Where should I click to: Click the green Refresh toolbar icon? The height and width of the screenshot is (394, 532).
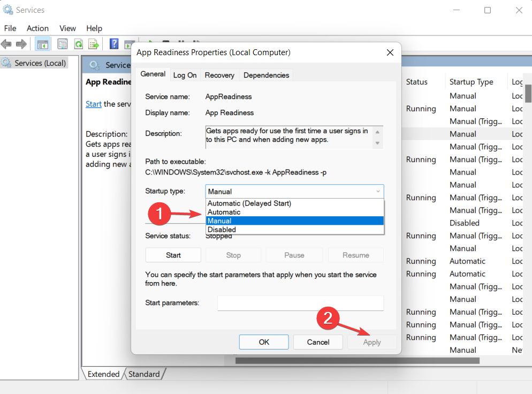point(79,44)
